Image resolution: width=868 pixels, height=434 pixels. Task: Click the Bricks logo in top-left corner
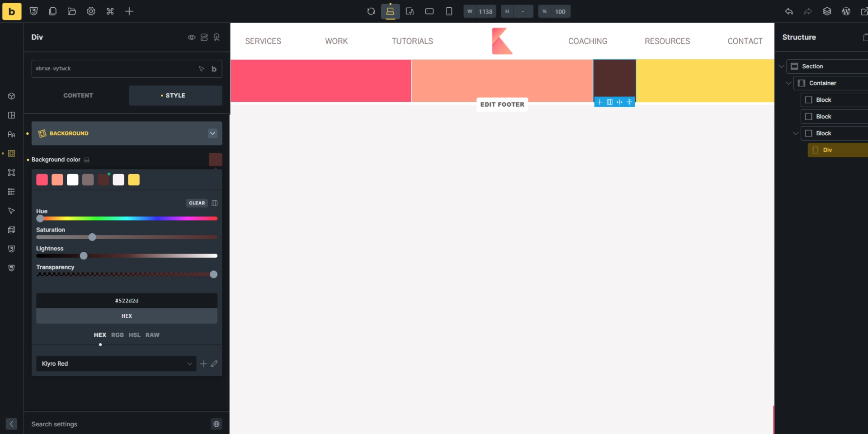click(x=12, y=11)
